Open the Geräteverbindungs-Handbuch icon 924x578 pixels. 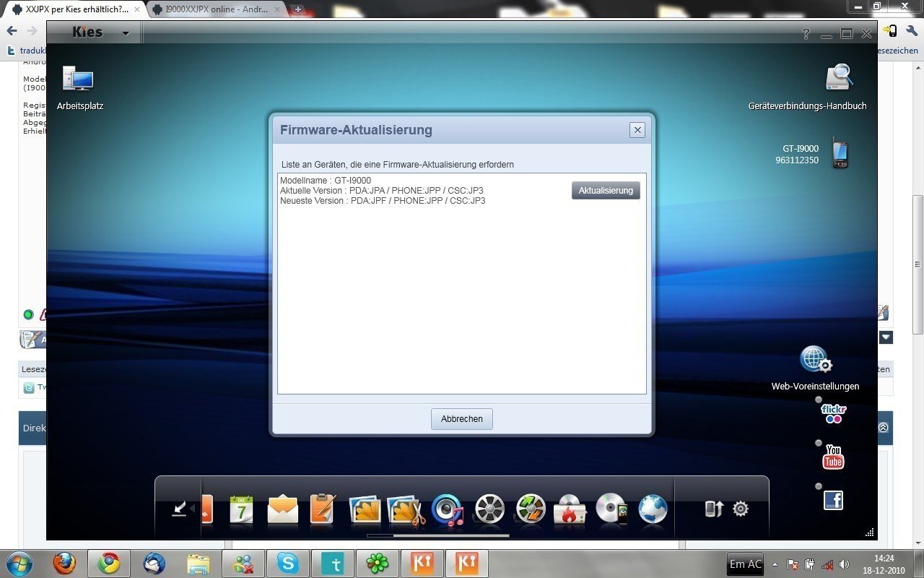(x=839, y=77)
